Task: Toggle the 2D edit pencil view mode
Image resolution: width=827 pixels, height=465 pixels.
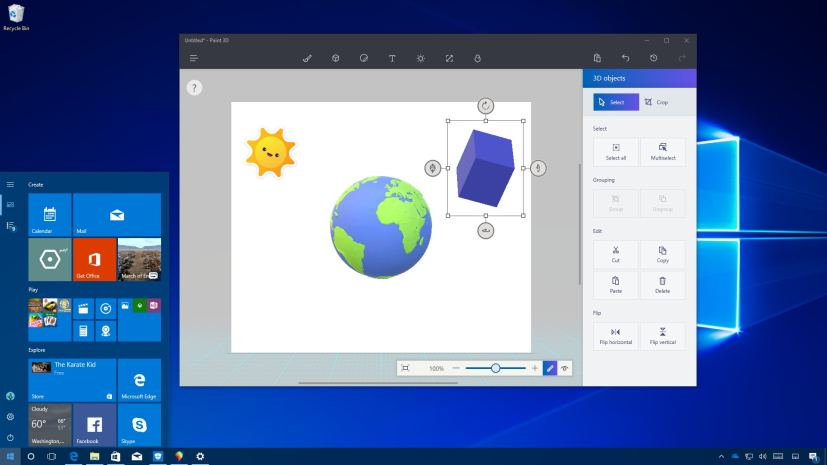Action: (550, 368)
